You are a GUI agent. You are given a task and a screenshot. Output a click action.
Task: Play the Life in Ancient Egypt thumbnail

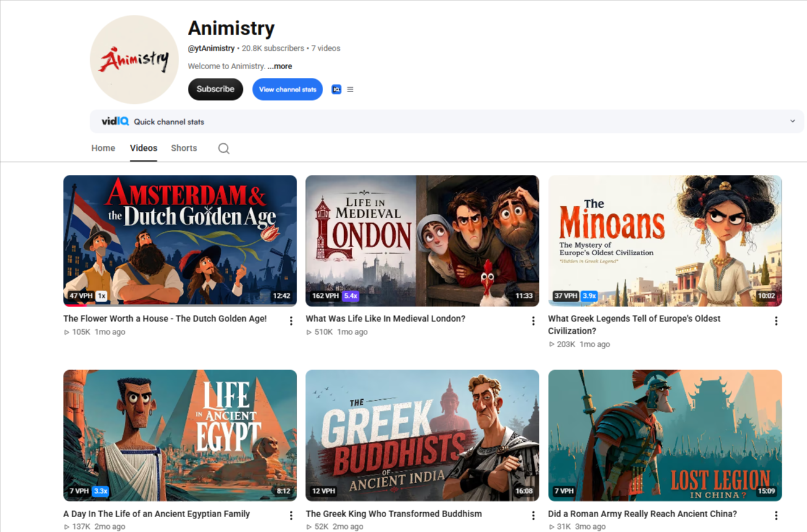point(180,436)
